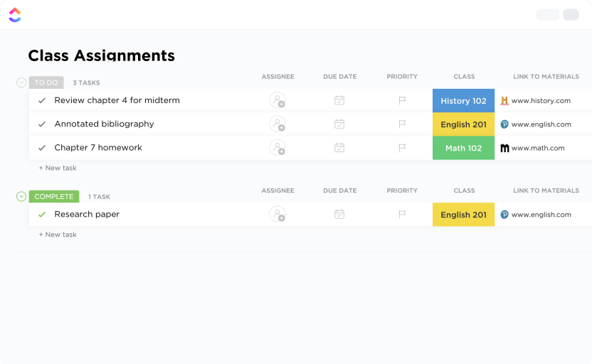Uncheck the completed Research paper task

[42, 215]
